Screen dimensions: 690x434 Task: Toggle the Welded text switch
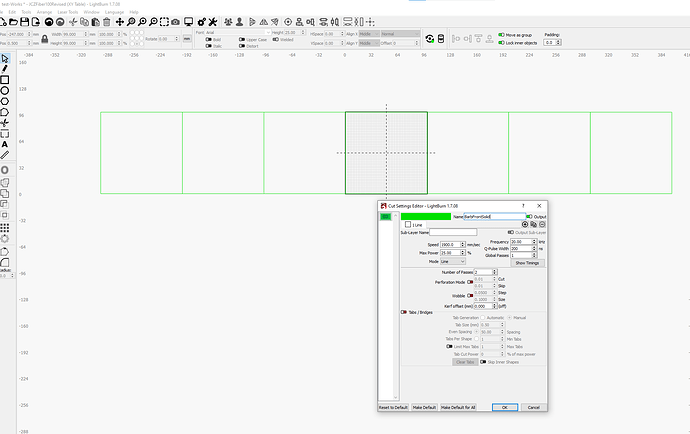point(275,40)
